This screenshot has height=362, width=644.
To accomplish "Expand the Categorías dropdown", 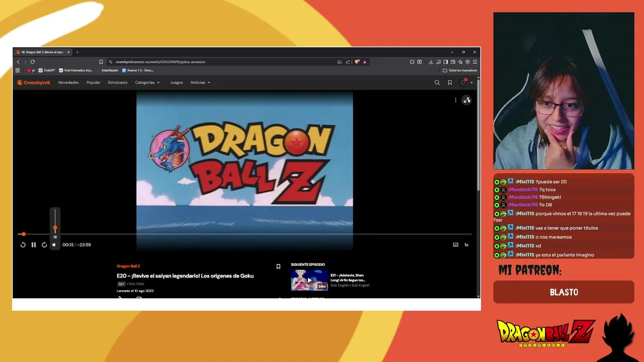I will pyautogui.click(x=147, y=82).
